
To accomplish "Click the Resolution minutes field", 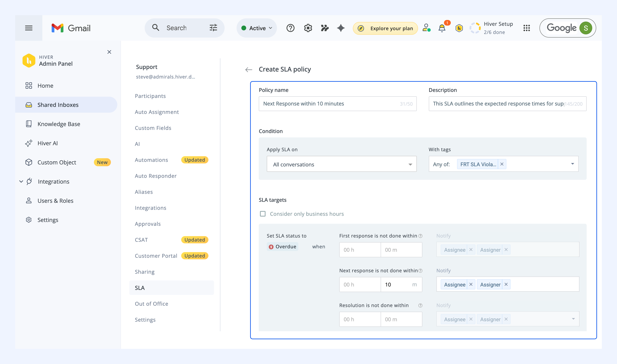I will (x=401, y=319).
